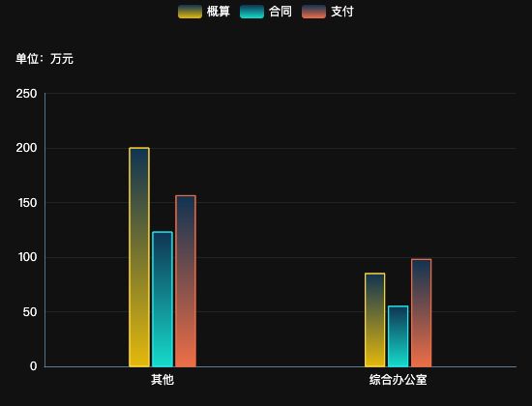Toggle the 支付 legend swatch
This screenshot has width=532, height=406.
(x=313, y=12)
